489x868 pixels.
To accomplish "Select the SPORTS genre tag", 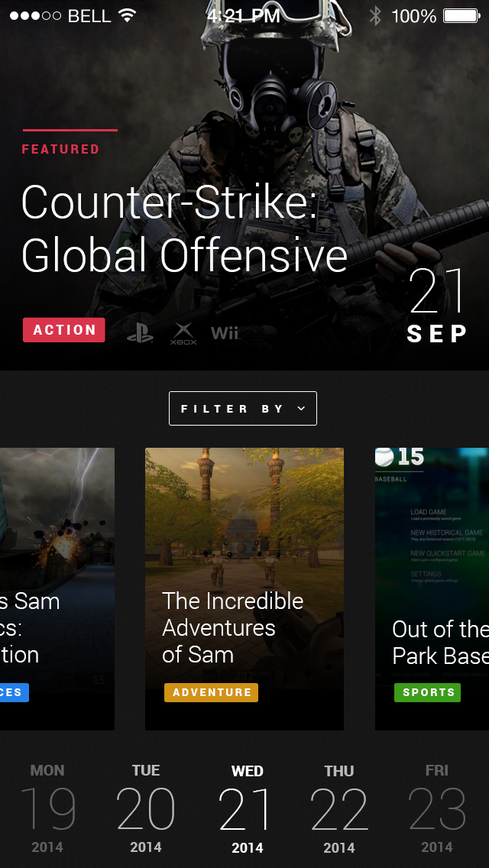I will [428, 692].
